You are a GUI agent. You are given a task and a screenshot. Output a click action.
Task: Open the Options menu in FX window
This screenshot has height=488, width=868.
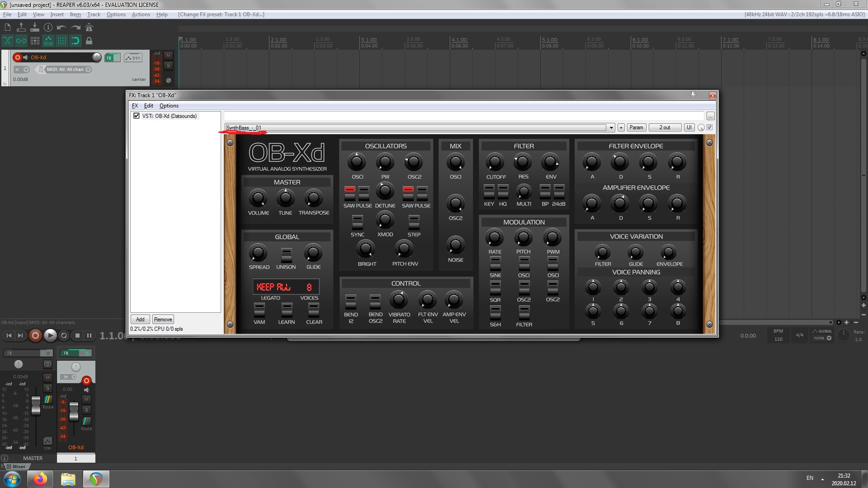169,105
